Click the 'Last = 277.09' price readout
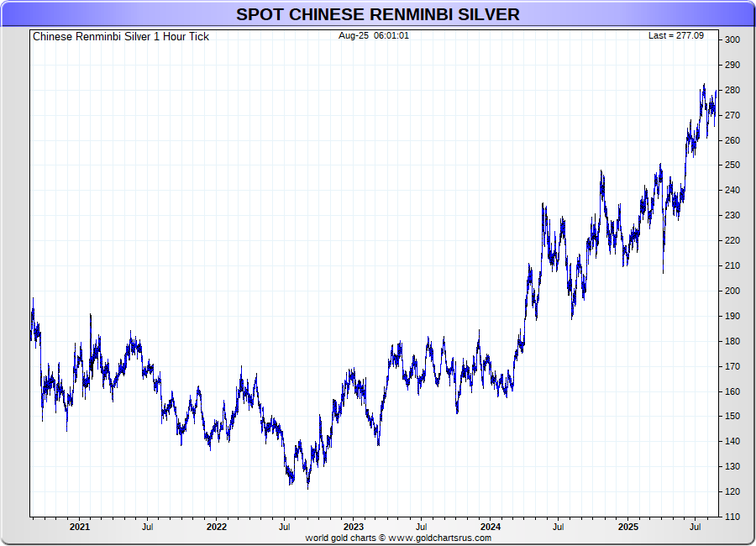This screenshot has height=546, width=756. (675, 36)
